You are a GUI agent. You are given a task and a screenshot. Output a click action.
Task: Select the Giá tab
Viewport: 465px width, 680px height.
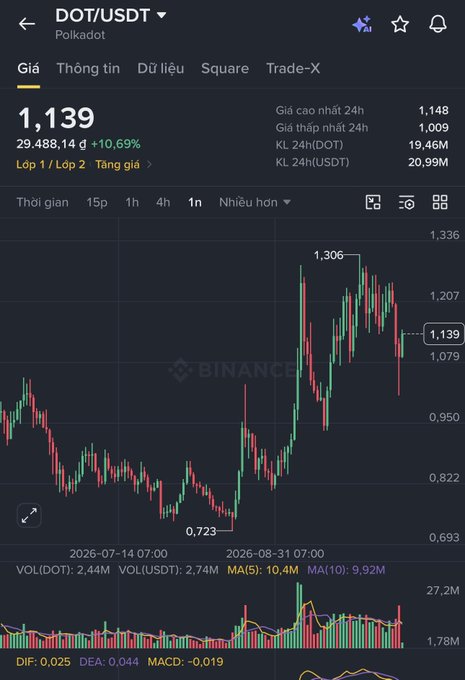pyautogui.click(x=28, y=68)
